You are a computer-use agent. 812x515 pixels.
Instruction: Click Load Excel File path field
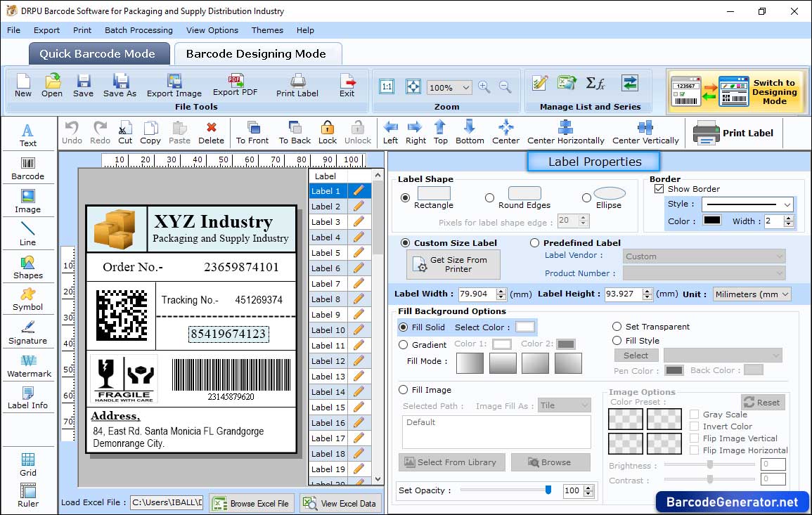click(x=167, y=502)
